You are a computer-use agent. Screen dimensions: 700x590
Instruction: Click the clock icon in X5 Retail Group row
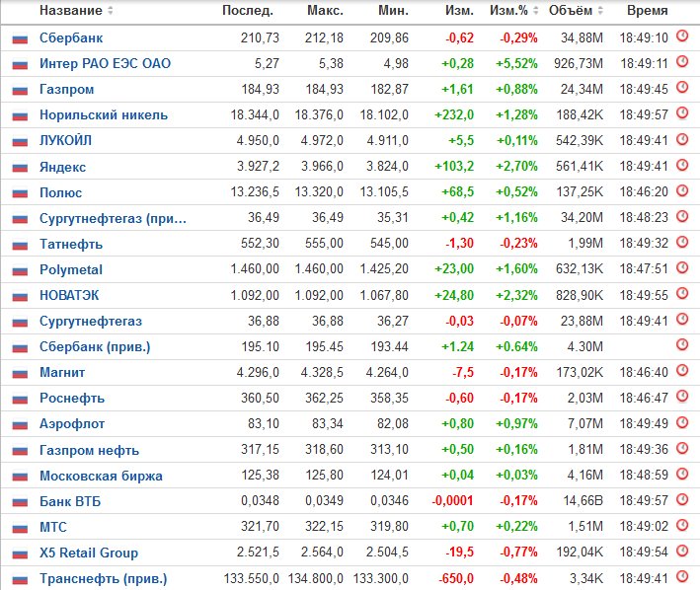682,551
